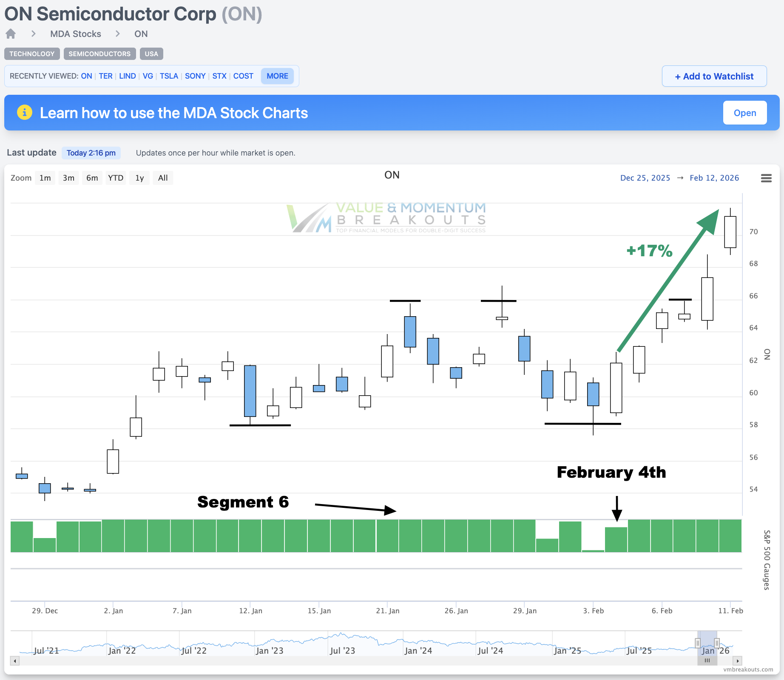Set chart zoom to 3m
Viewport: 784px width, 680px height.
coord(68,178)
